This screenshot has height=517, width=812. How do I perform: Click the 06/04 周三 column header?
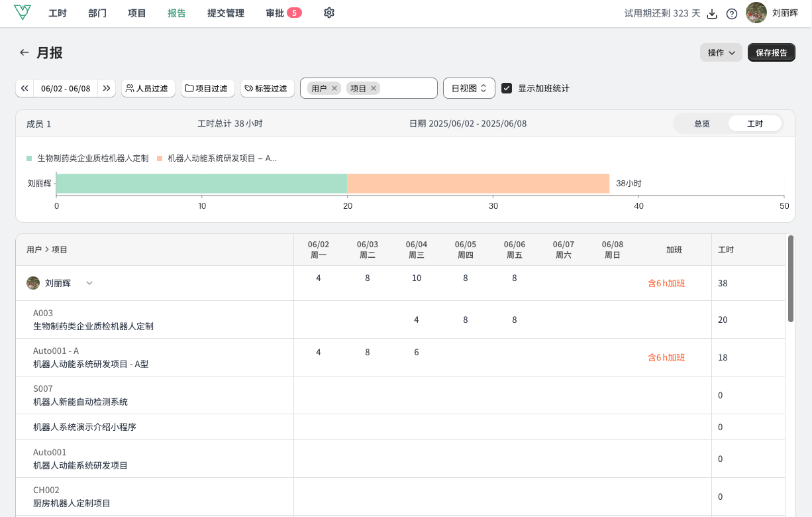click(417, 250)
